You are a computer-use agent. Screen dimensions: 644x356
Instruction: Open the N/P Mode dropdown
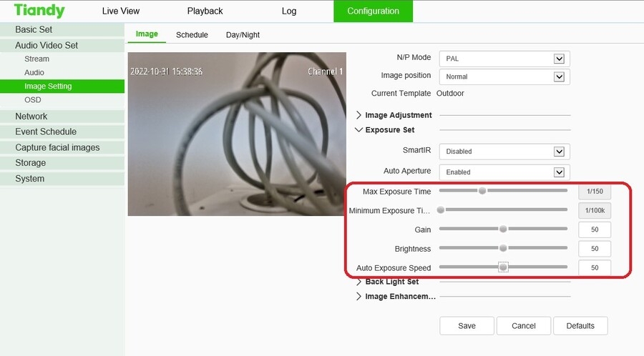(x=504, y=59)
